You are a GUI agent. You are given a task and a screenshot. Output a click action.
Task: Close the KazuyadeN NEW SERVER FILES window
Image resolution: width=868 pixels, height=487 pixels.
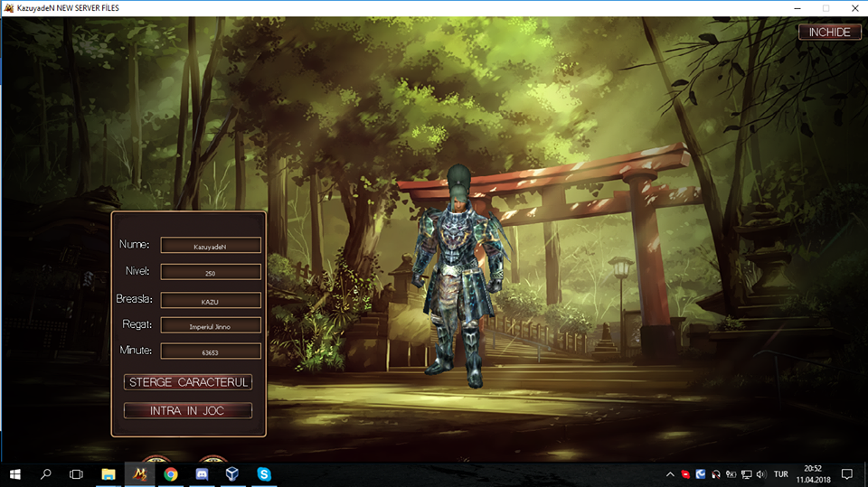click(x=854, y=8)
